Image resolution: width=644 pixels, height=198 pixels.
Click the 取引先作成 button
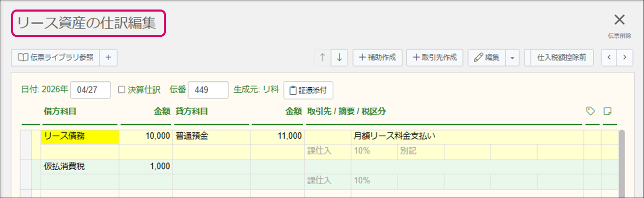click(x=435, y=58)
